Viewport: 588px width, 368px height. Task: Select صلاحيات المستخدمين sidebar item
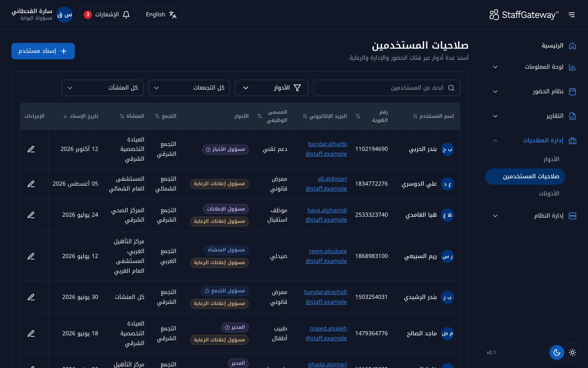coord(525,176)
